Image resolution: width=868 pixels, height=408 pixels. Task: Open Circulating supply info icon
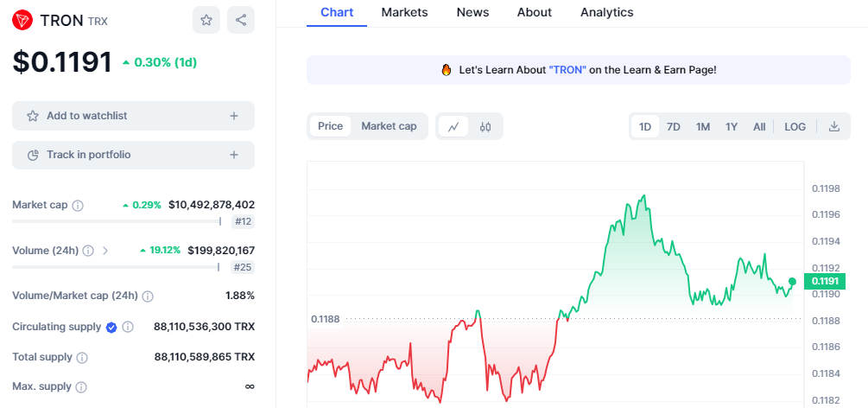click(128, 327)
